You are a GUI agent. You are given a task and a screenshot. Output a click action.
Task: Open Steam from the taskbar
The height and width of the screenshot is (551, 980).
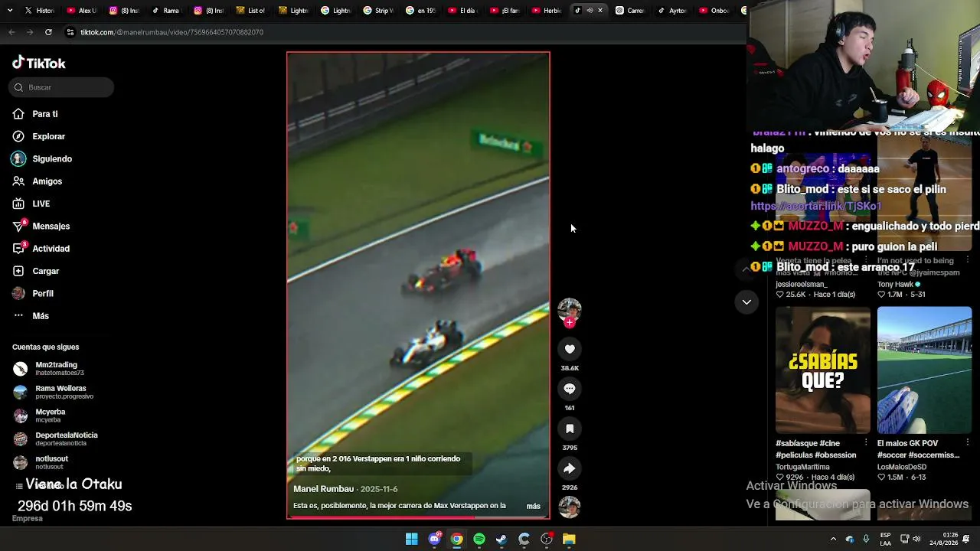tap(501, 539)
